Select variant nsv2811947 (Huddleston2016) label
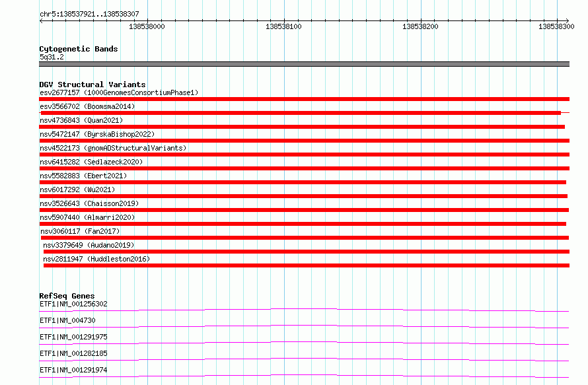The width and height of the screenshot is (588, 385). [96, 259]
